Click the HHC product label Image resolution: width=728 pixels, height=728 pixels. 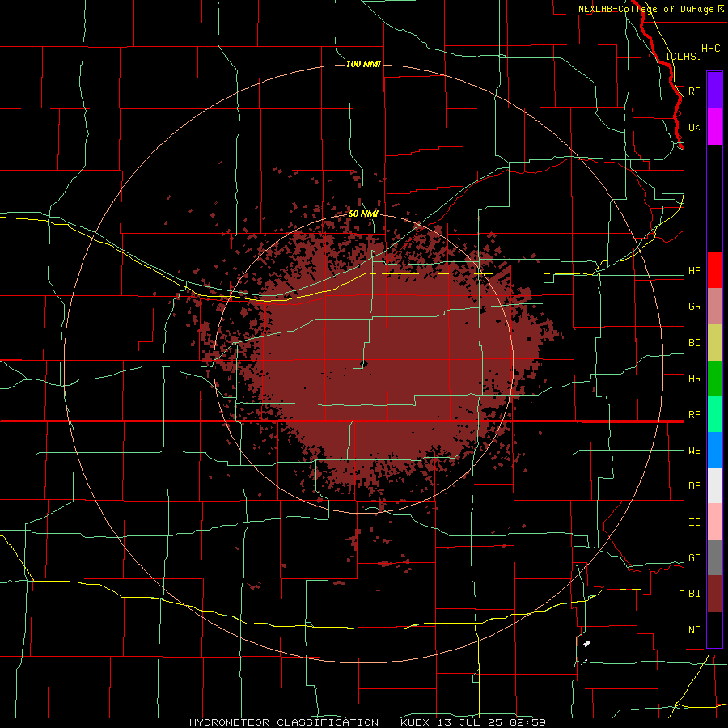[710, 49]
